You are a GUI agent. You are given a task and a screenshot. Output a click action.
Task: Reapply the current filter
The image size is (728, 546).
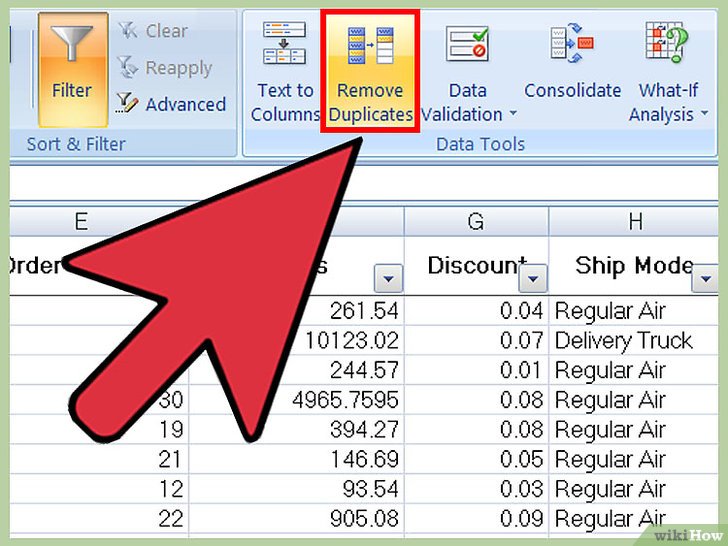click(165, 68)
